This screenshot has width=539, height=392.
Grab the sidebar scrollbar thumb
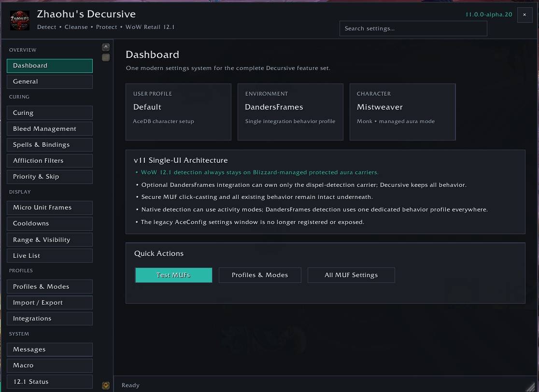coord(106,57)
